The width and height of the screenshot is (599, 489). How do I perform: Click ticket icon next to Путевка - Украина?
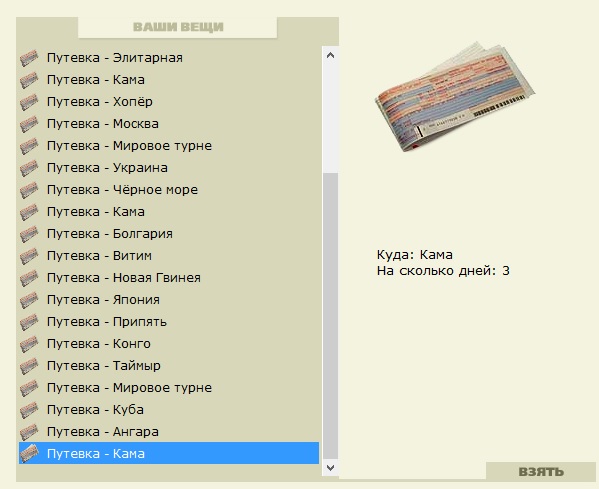[x=29, y=168]
